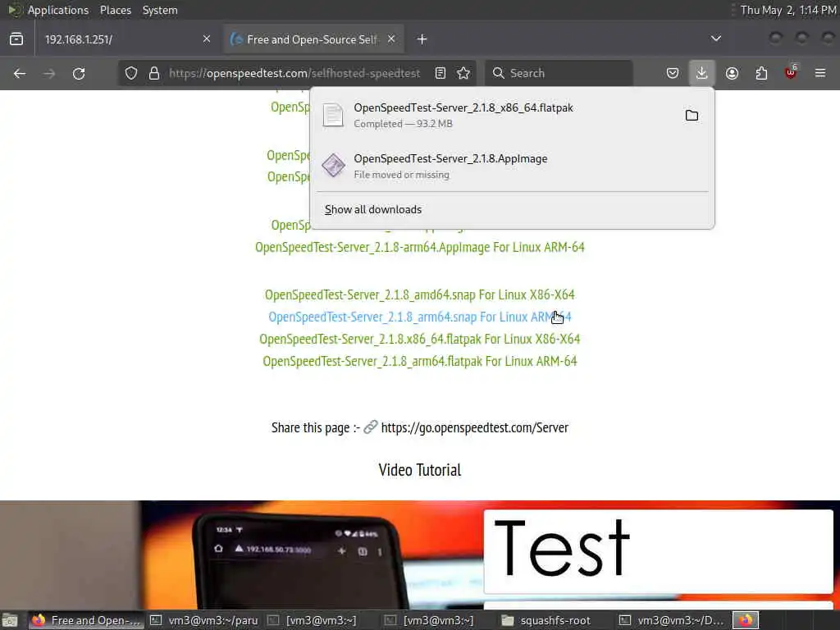Close the Free and Open-Source tab
This screenshot has height=630, width=840.
point(391,39)
